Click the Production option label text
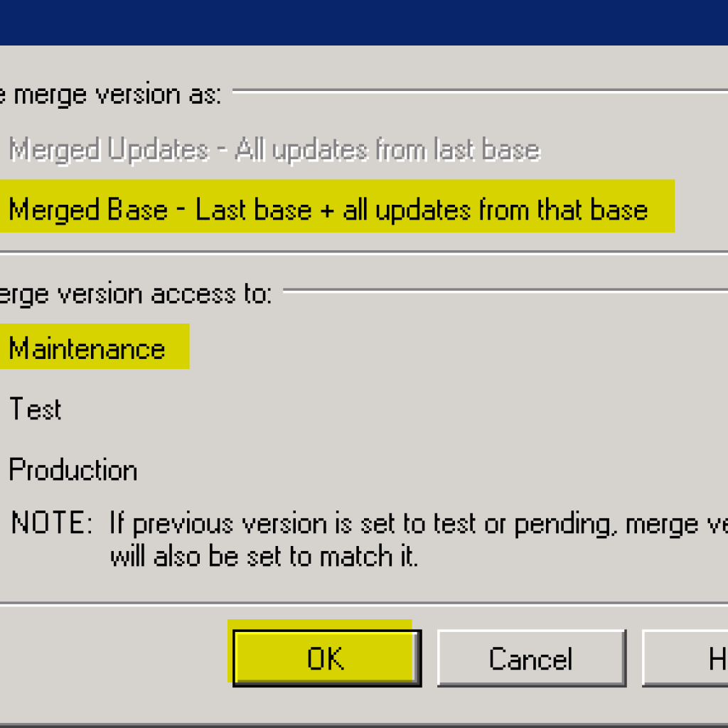728x728 pixels. point(71,469)
